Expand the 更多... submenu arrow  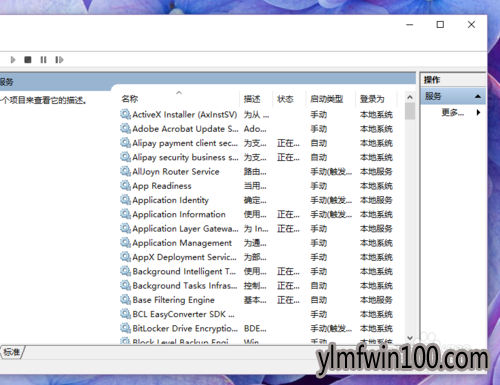(478, 112)
